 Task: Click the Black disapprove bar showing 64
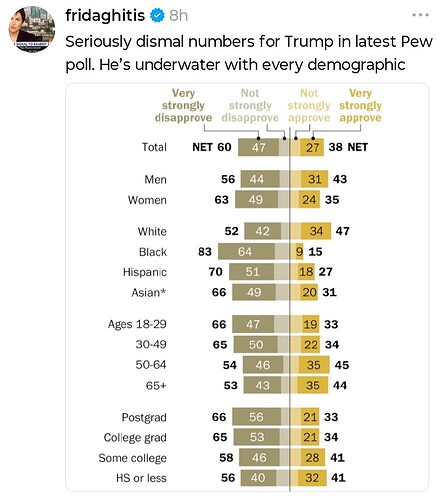tap(246, 251)
